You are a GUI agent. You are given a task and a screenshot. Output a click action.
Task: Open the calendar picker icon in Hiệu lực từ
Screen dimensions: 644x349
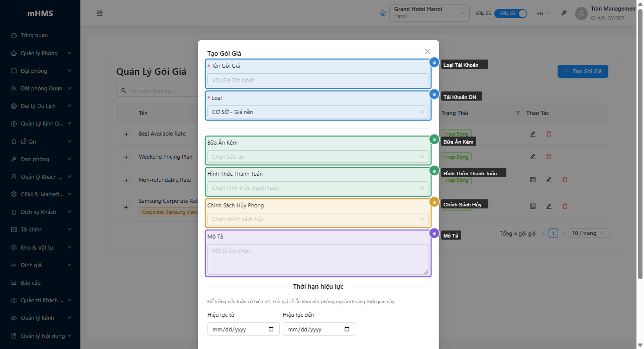tap(271, 329)
